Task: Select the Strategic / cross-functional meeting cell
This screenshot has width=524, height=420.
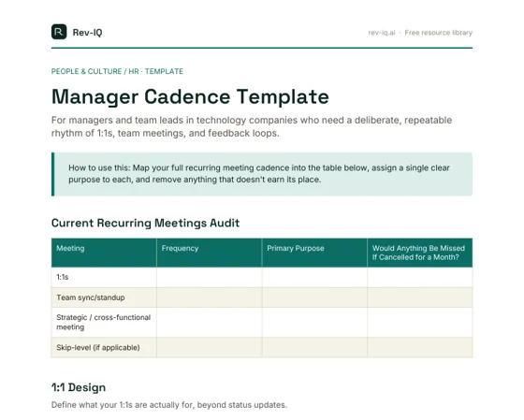Action: pyautogui.click(x=104, y=322)
